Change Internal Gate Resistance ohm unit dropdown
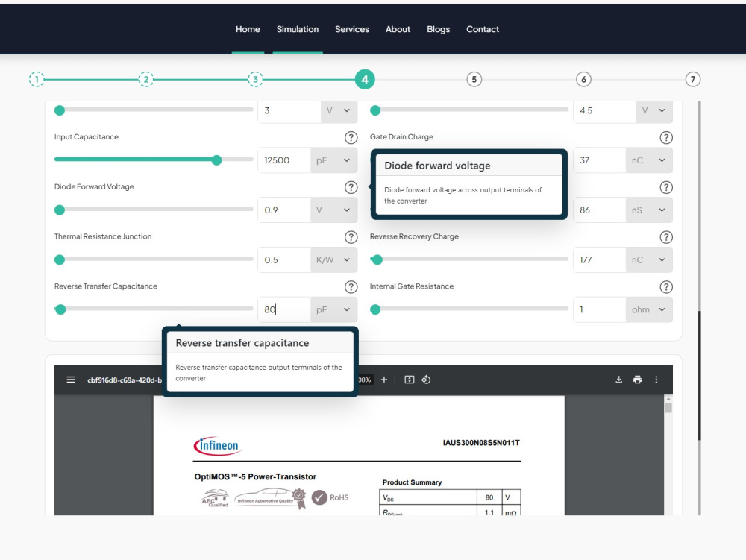The width and height of the screenshot is (746, 560). coord(649,310)
